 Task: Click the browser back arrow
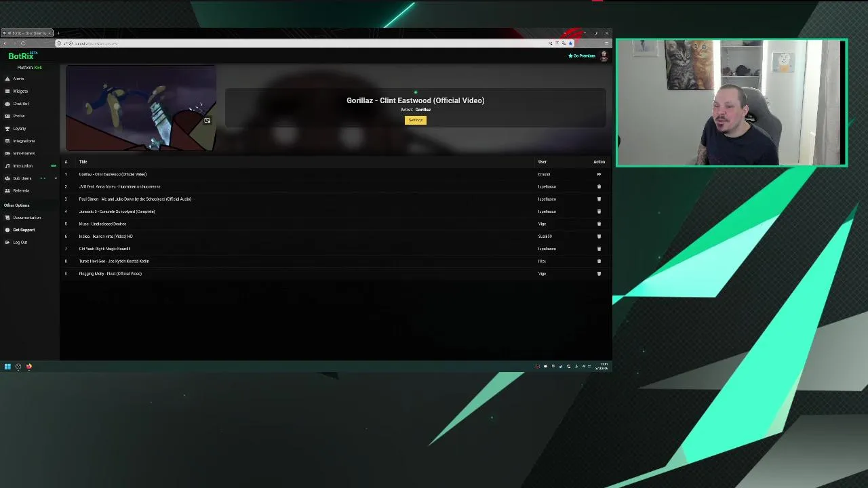5,43
